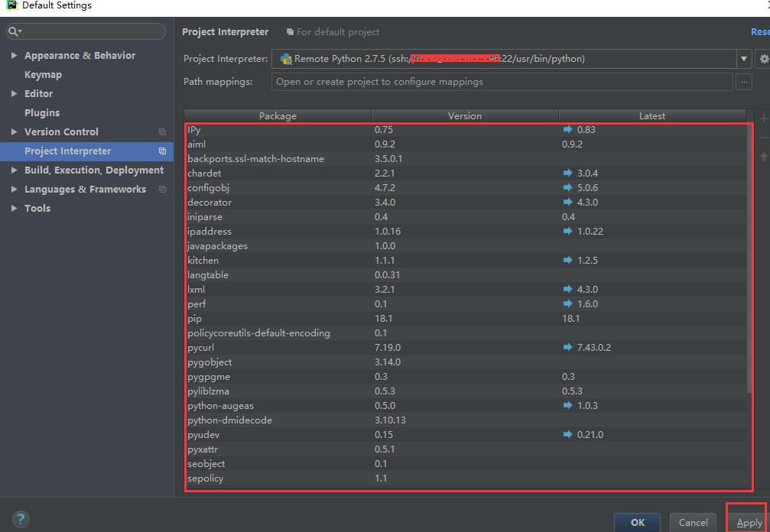Open the Project Interpreter dropdown arrow
The height and width of the screenshot is (532, 770).
pos(744,59)
